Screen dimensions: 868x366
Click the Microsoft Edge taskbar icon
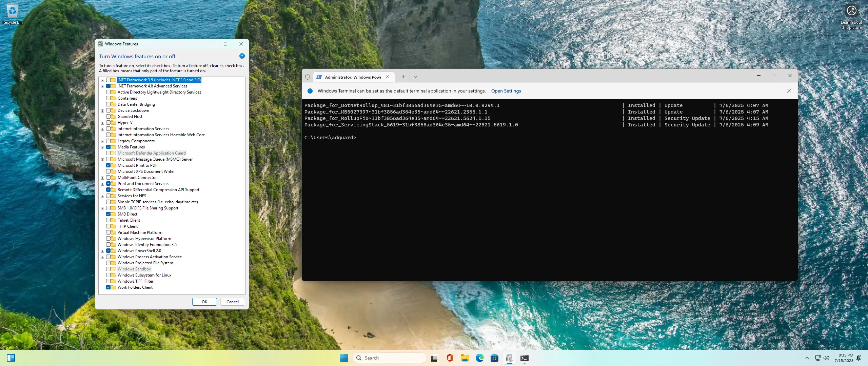[479, 358]
